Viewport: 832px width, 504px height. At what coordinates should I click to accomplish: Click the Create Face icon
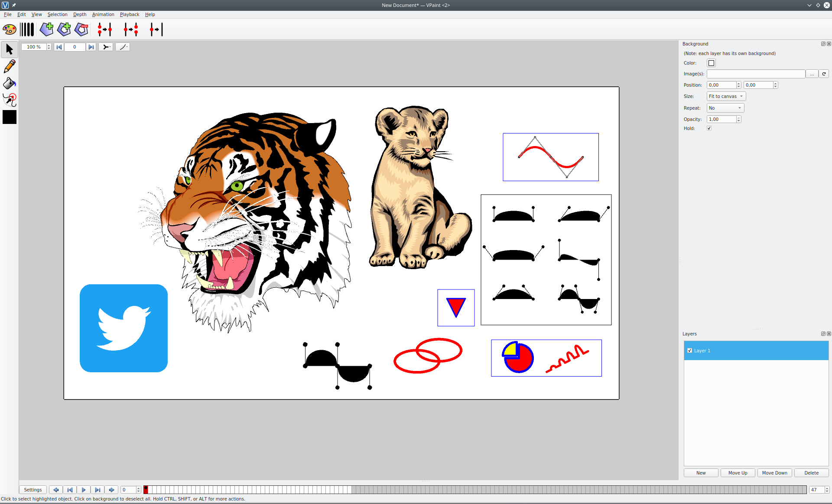pos(46,29)
